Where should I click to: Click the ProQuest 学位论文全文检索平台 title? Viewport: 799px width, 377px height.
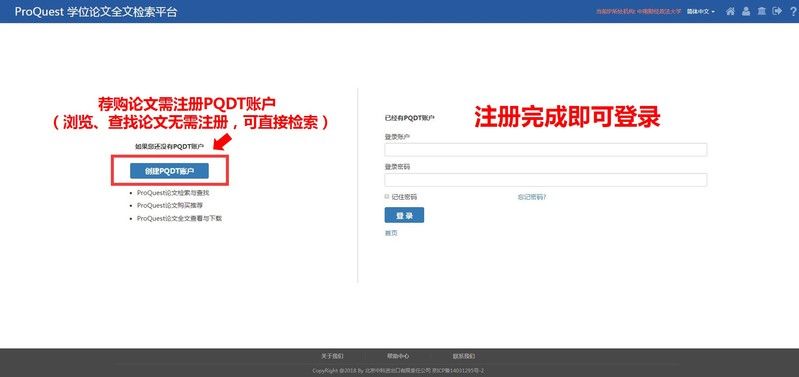click(x=96, y=12)
